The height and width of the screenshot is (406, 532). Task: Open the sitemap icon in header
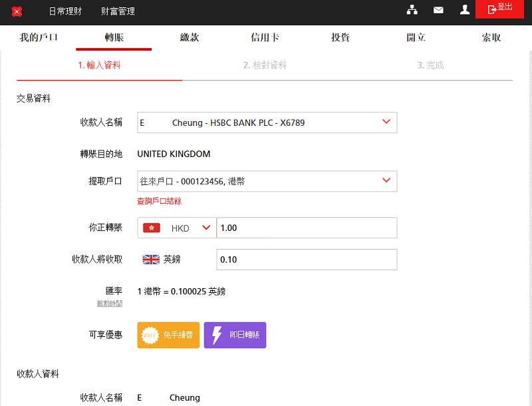coord(412,10)
